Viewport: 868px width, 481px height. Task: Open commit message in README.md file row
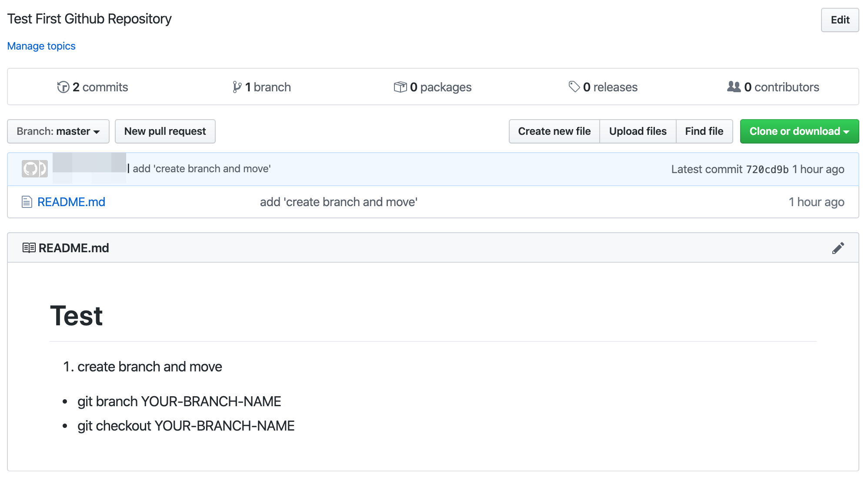[x=339, y=202]
